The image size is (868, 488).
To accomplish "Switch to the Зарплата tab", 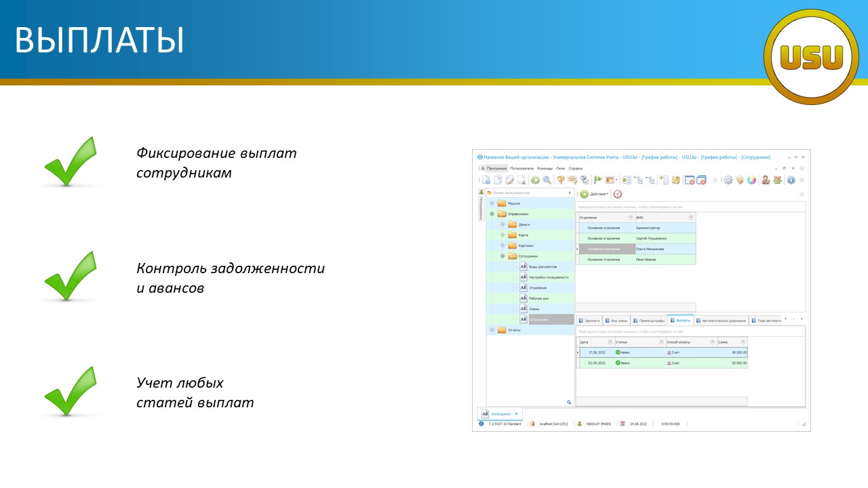I will [x=589, y=321].
